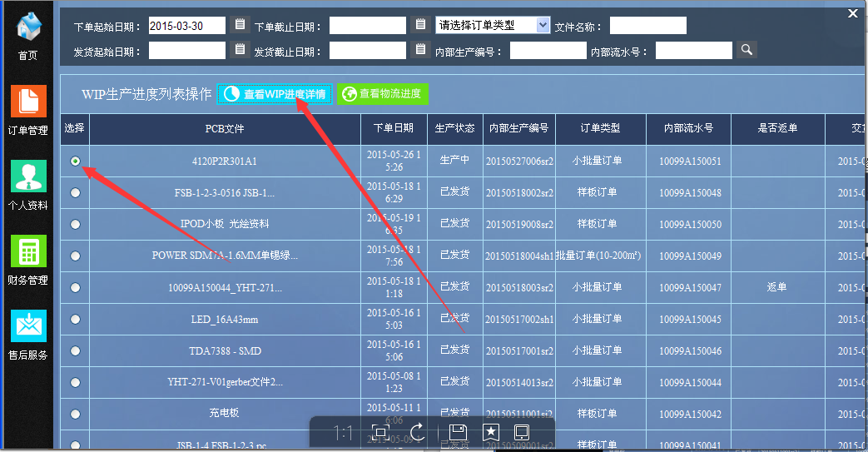
Task: Click 查看WIP进度详情 button
Action: point(275,94)
